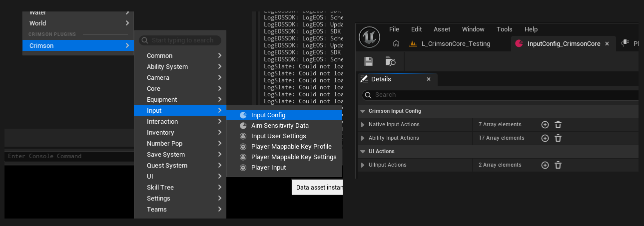Click the Crimson plugins menu entry
644x226 pixels.
[x=78, y=46]
